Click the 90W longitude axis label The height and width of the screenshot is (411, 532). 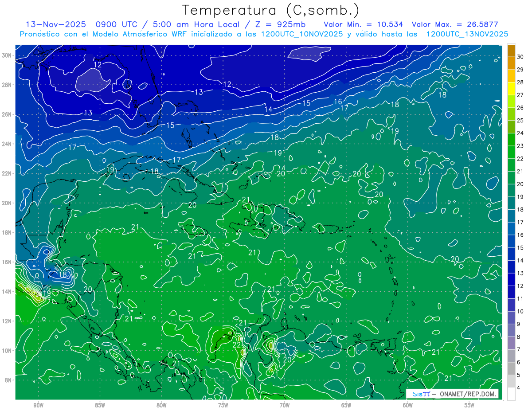[39, 405]
